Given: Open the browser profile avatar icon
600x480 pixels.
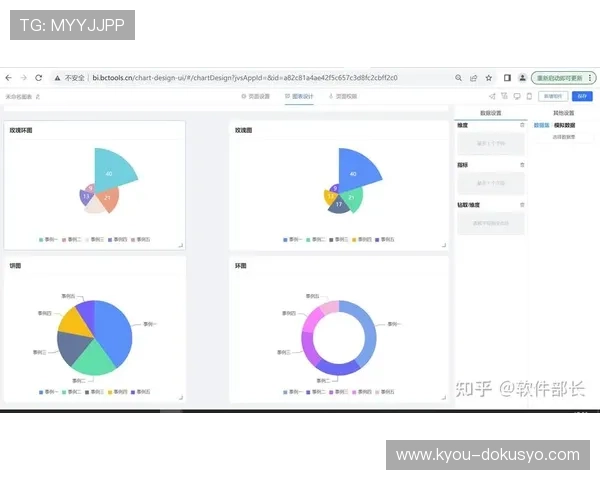Looking at the screenshot, I should point(522,78).
